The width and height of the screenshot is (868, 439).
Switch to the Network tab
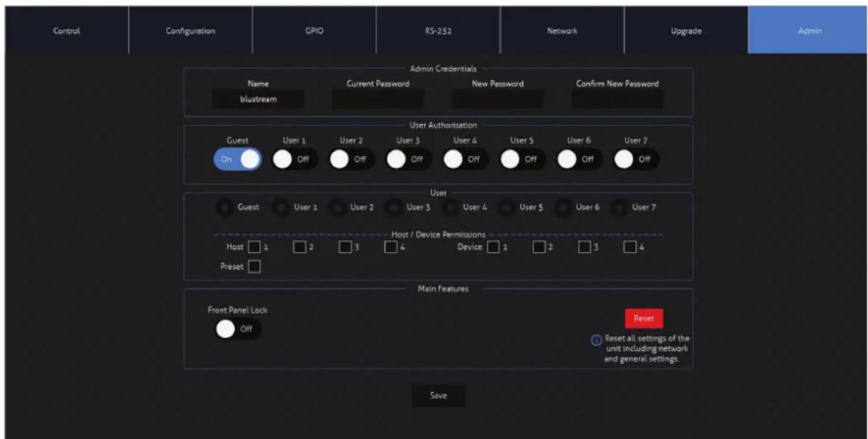pyautogui.click(x=562, y=31)
